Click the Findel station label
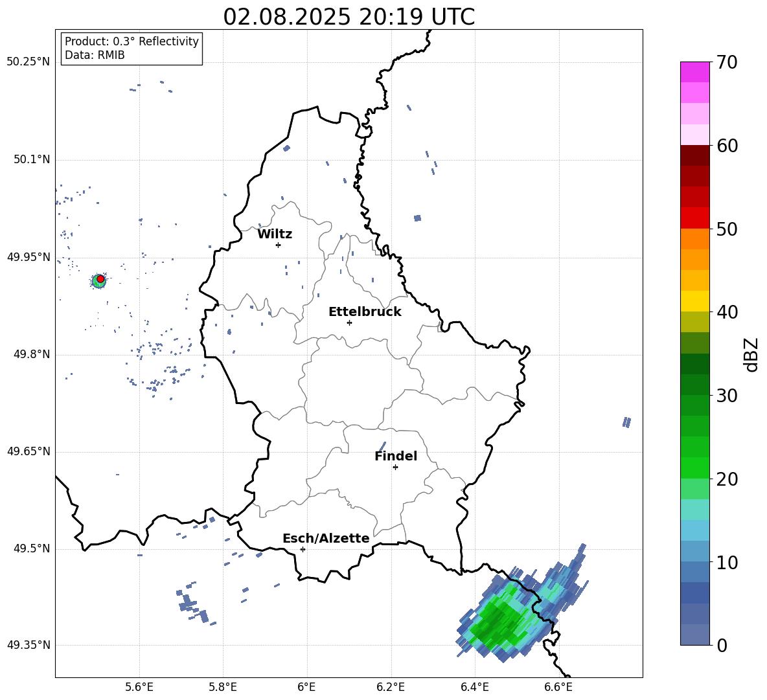This screenshot has height=700, width=767. (396, 456)
